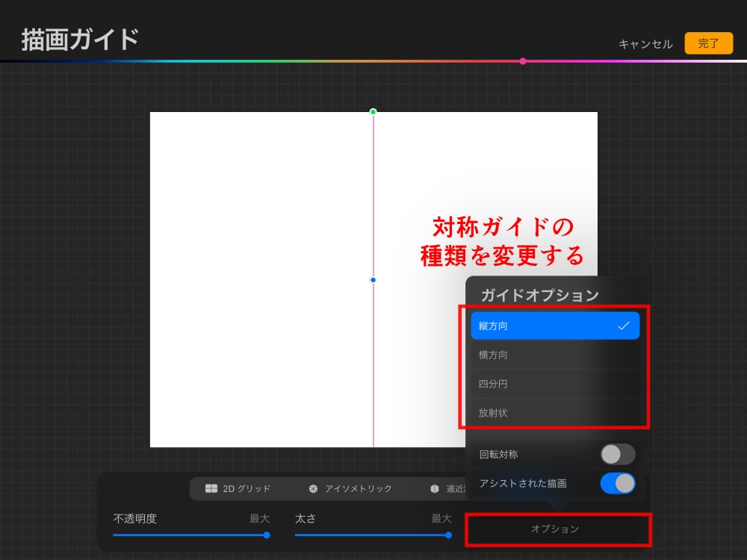Open perspective guide via the cube icon

coord(434,489)
